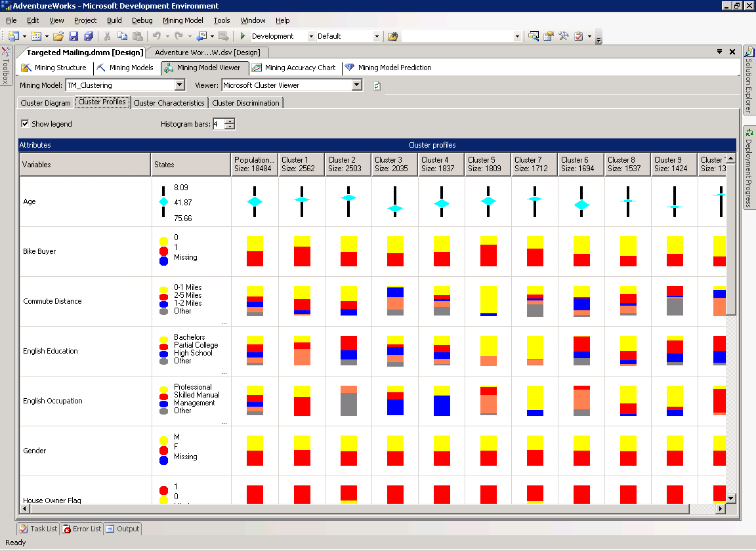
Task: Open the Viewer dropdown
Action: click(357, 85)
